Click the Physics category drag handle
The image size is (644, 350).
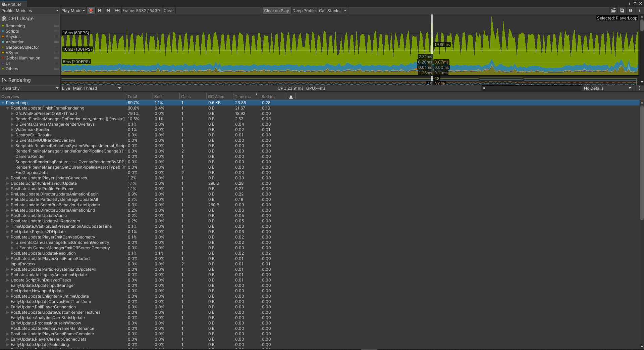[56, 37]
